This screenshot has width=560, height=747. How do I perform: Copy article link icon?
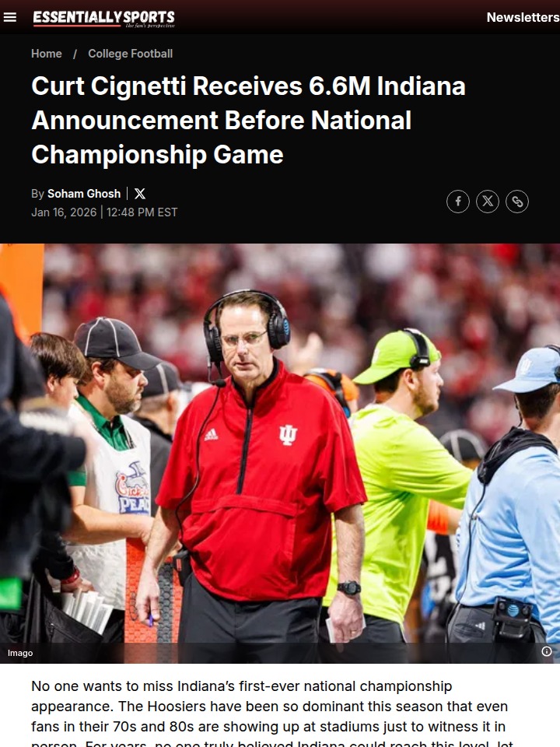coord(516,201)
